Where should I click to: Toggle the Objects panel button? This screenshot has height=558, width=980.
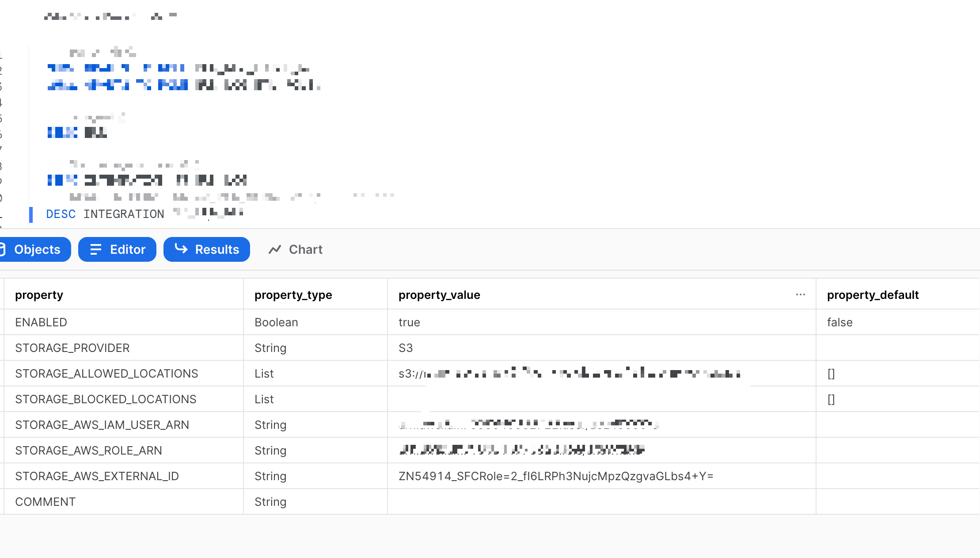37,249
